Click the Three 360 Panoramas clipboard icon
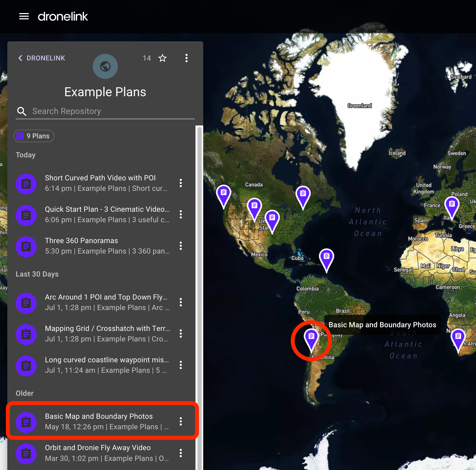This screenshot has height=470, width=476. pyautogui.click(x=26, y=247)
